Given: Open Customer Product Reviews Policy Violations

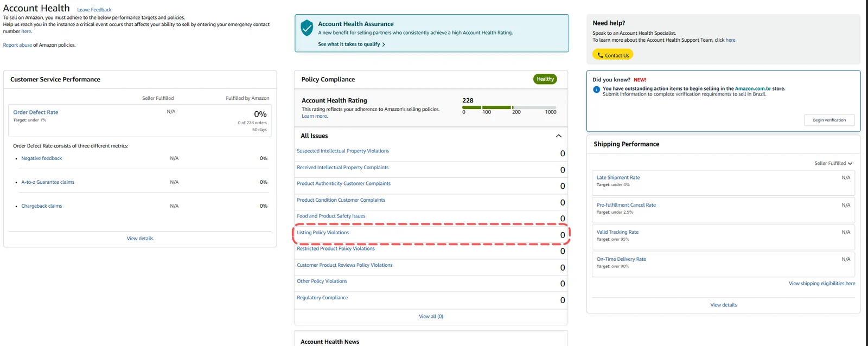Looking at the screenshot, I should pos(344,265).
